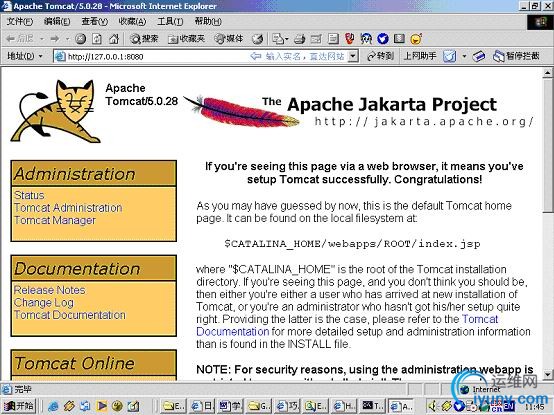
Task: Click the vertical scrollbar thumb
Action: pos(547,145)
